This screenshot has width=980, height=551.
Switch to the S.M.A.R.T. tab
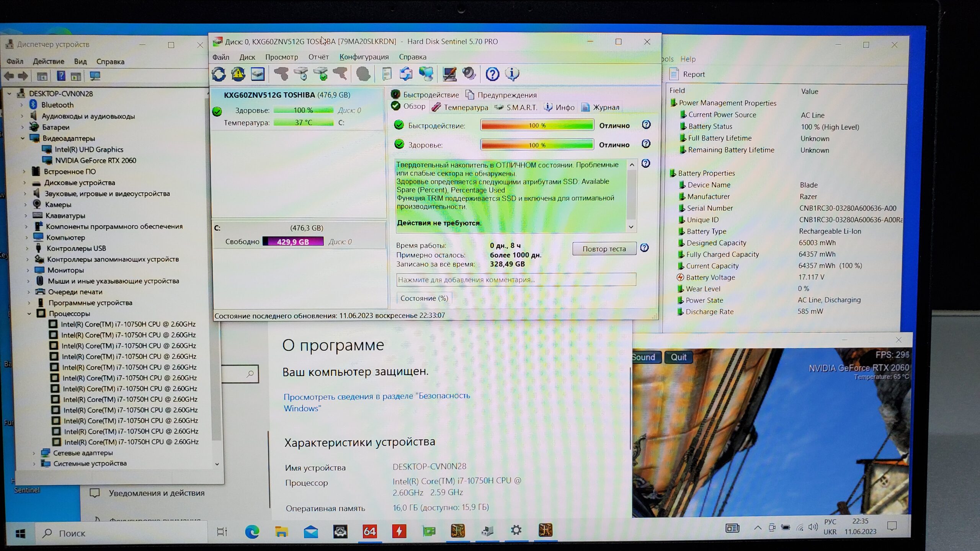pos(516,108)
